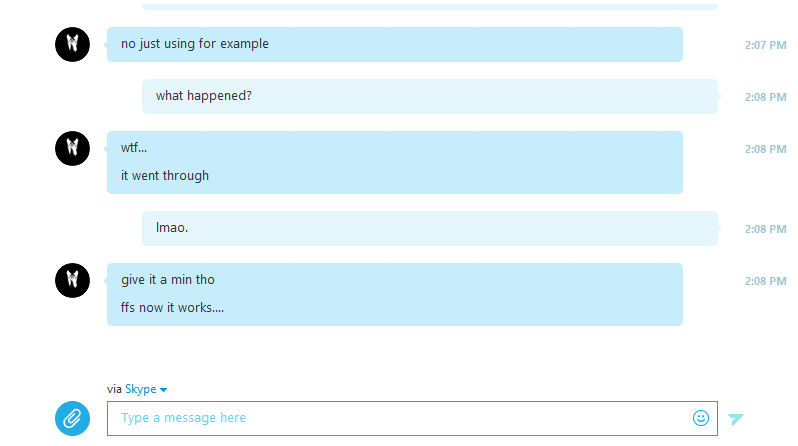Screen dimensions: 798x446
Task: Click 2:08 PM timestamp beside 'what happened?'
Action: point(765,97)
